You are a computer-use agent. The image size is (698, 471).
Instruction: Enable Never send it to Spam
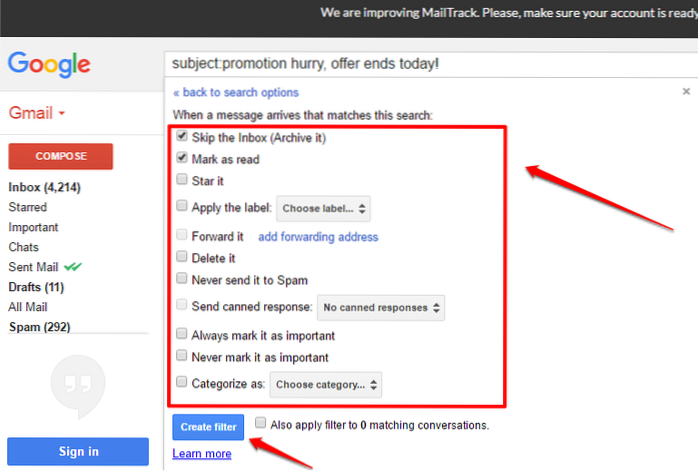[x=181, y=278]
